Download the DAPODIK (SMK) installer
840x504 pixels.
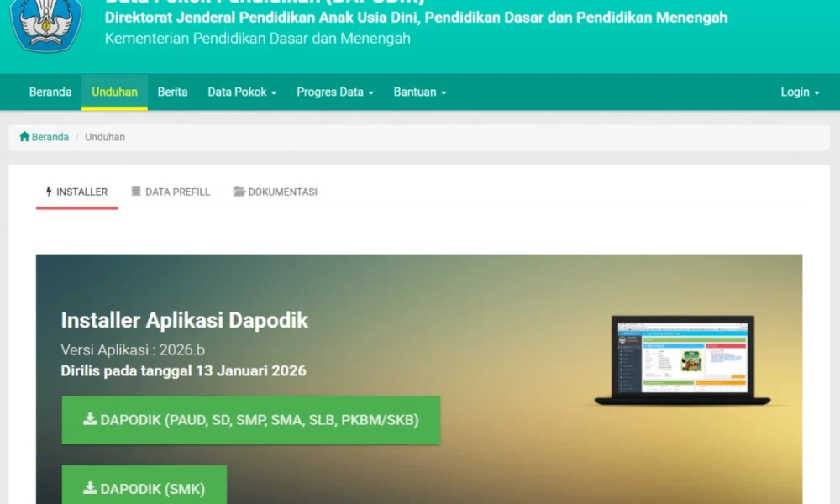coord(144,486)
